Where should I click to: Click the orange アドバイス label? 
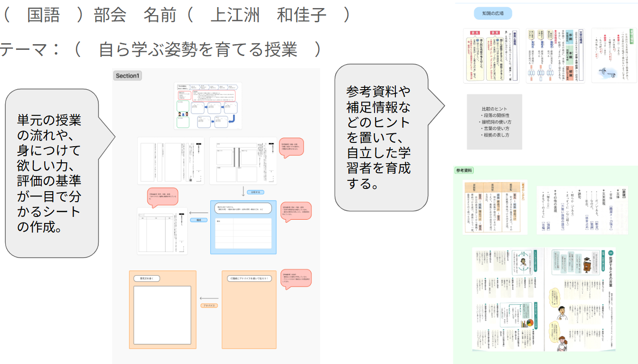coord(209,305)
